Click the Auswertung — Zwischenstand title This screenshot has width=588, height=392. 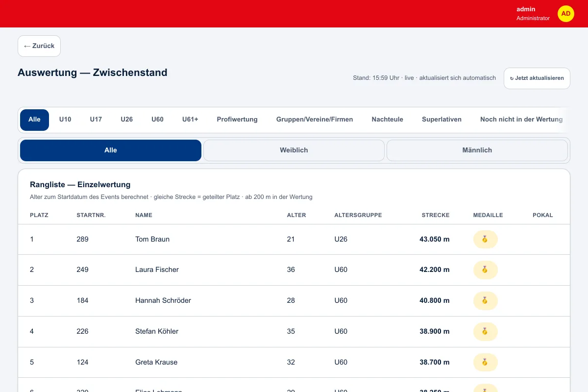(93, 73)
